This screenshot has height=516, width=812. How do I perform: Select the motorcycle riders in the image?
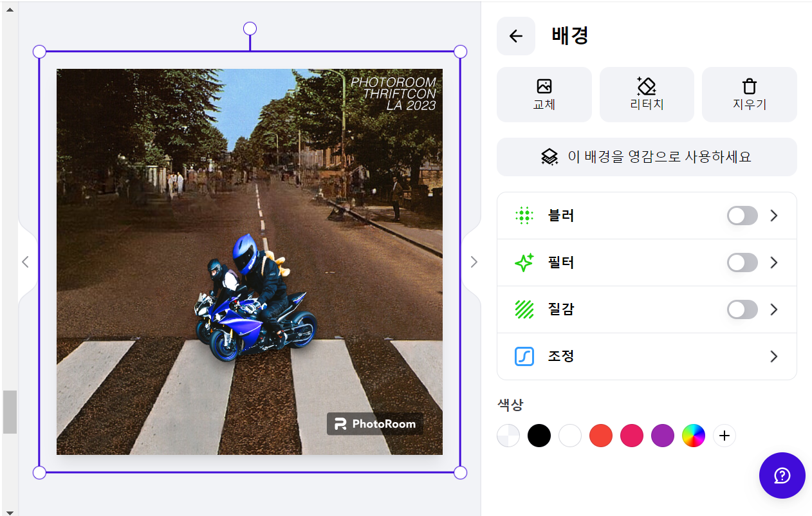[x=257, y=298]
